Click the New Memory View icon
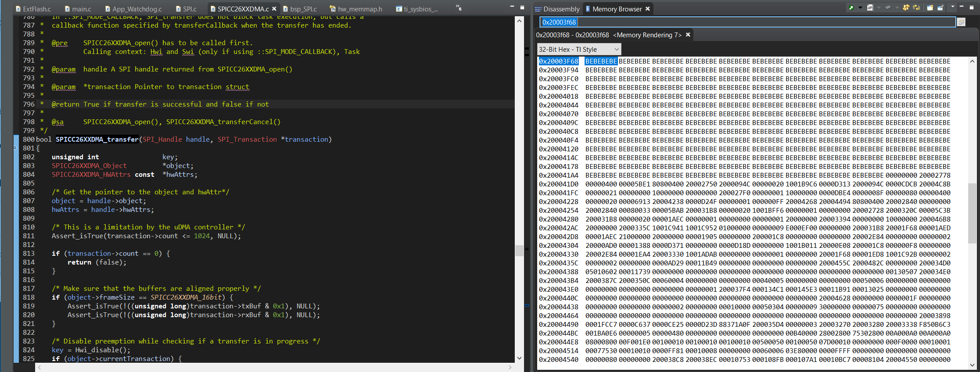 851,8
